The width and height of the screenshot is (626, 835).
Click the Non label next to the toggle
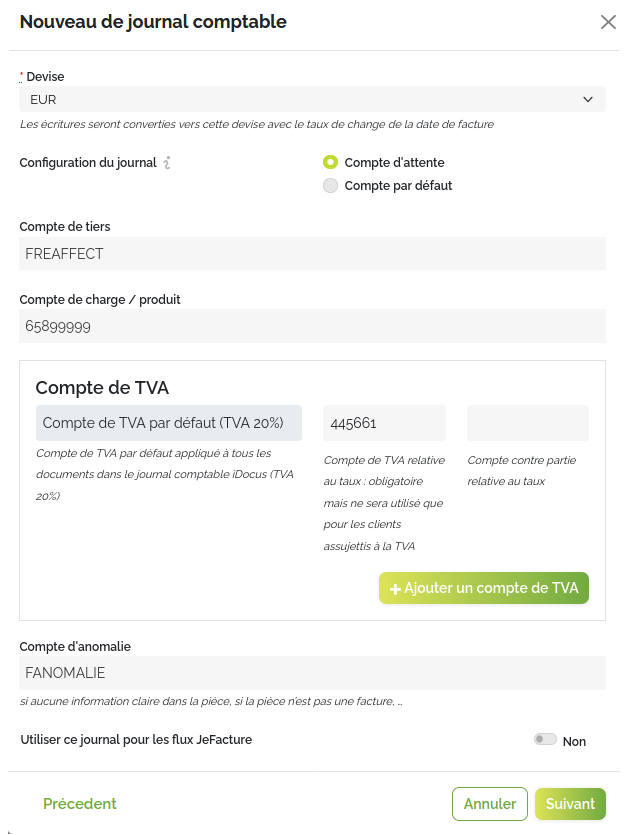pyautogui.click(x=574, y=741)
